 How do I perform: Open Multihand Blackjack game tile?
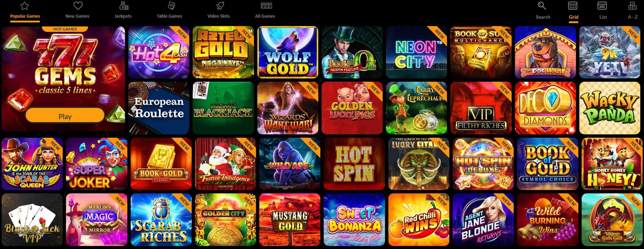[223, 108]
